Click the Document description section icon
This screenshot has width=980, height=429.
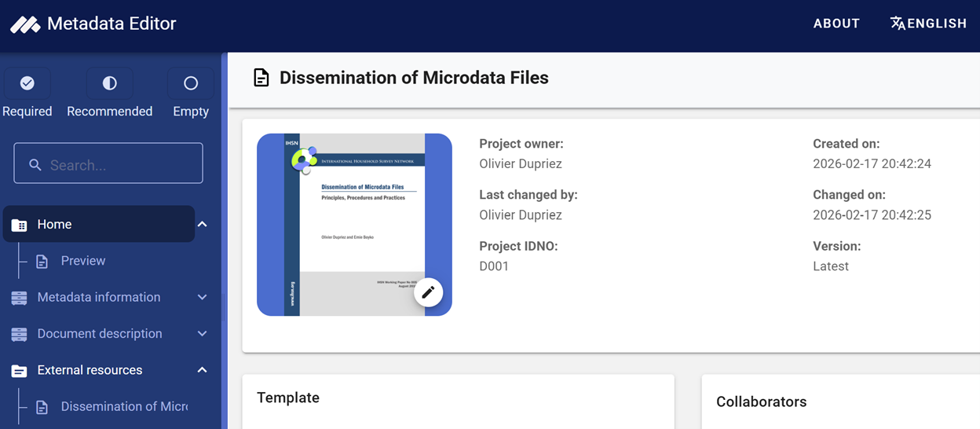click(x=20, y=334)
